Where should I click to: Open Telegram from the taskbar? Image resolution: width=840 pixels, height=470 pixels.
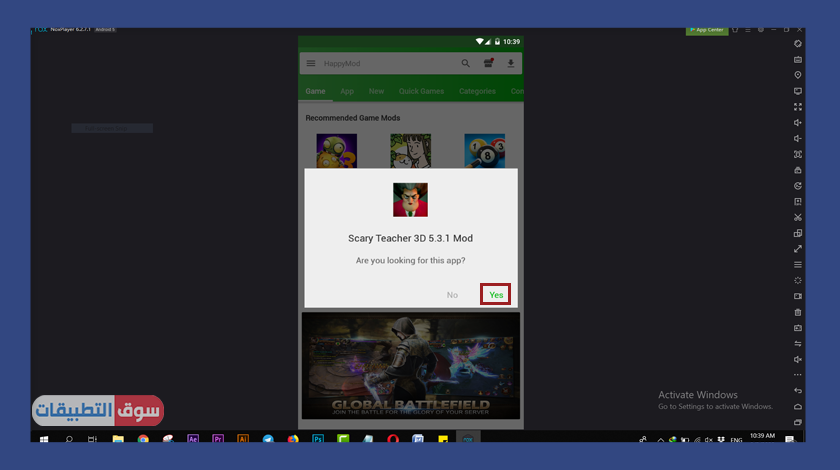pyautogui.click(x=268, y=439)
